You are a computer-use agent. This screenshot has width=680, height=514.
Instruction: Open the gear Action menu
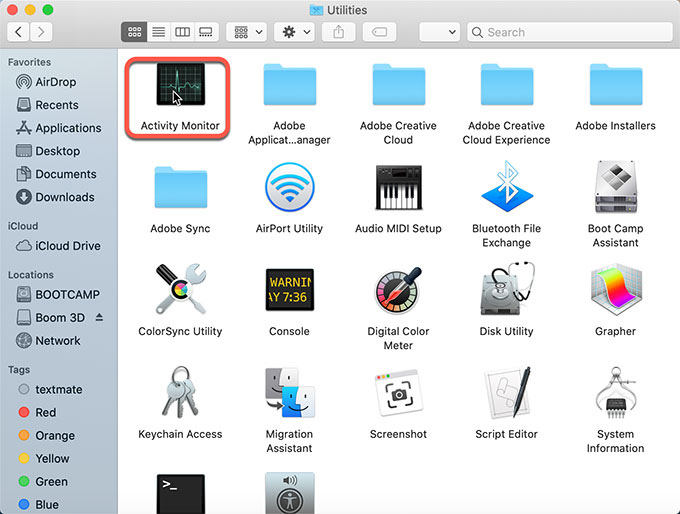click(295, 32)
